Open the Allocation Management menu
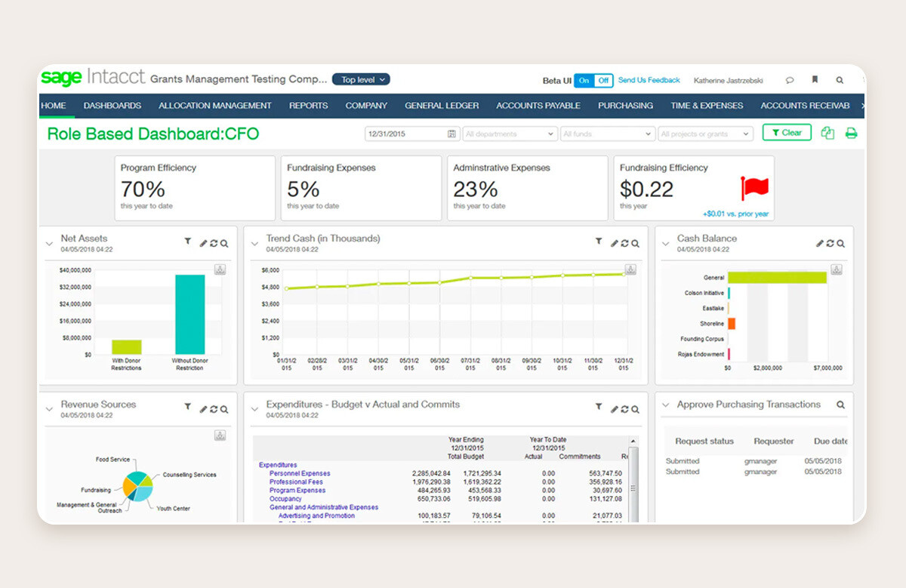The image size is (906, 588). [x=215, y=106]
